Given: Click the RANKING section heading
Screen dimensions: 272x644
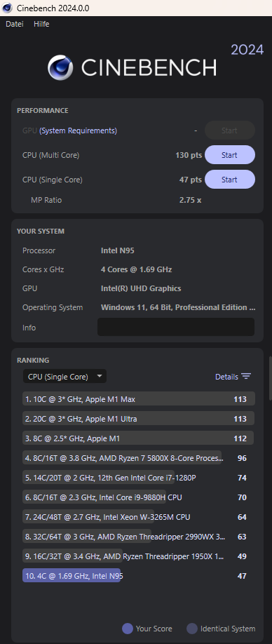Looking at the screenshot, I should pos(33,360).
